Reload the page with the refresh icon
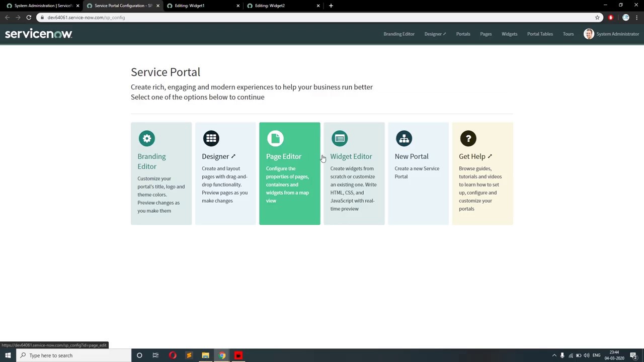 pos(29,18)
